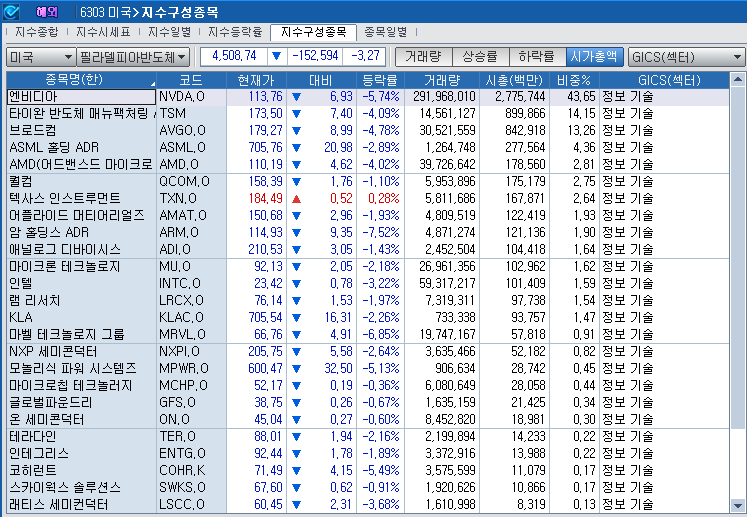Click the scrollbar down arrow
The width and height of the screenshot is (747, 517).
click(x=737, y=505)
